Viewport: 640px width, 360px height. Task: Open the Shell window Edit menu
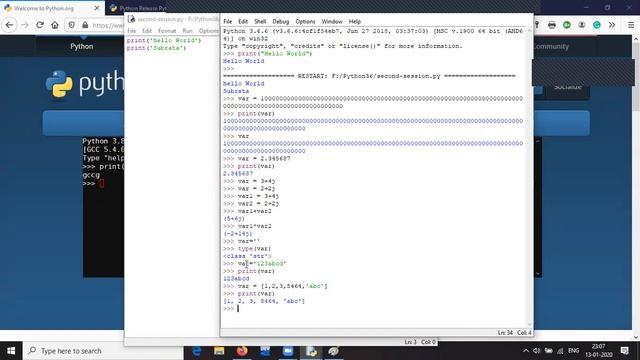[243, 21]
